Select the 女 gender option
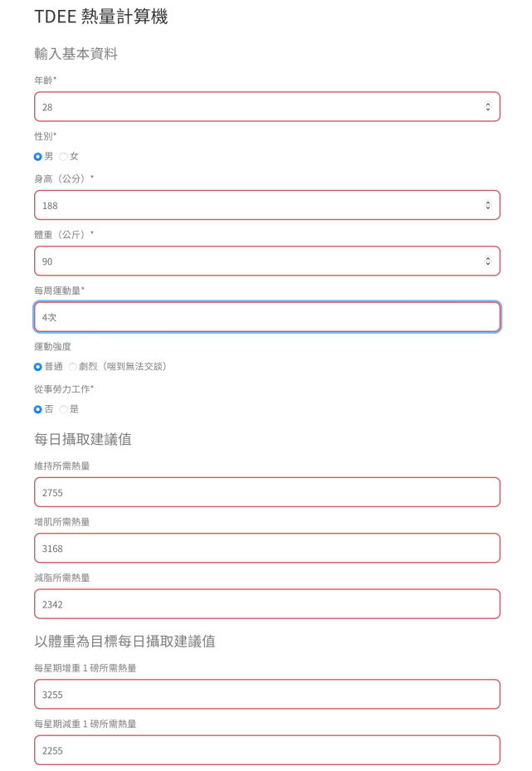 coord(63,156)
